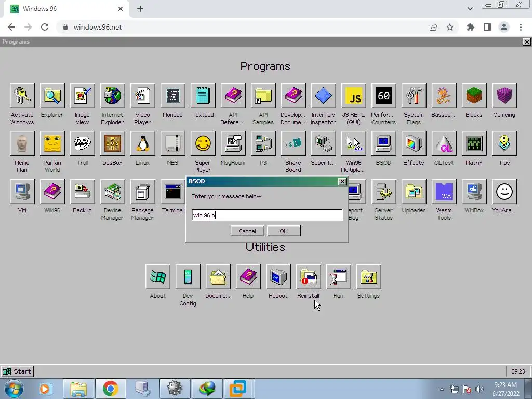The width and height of the screenshot is (532, 399).
Task: Launch Win96 Multiplayer cursors icon
Action: pos(353,143)
